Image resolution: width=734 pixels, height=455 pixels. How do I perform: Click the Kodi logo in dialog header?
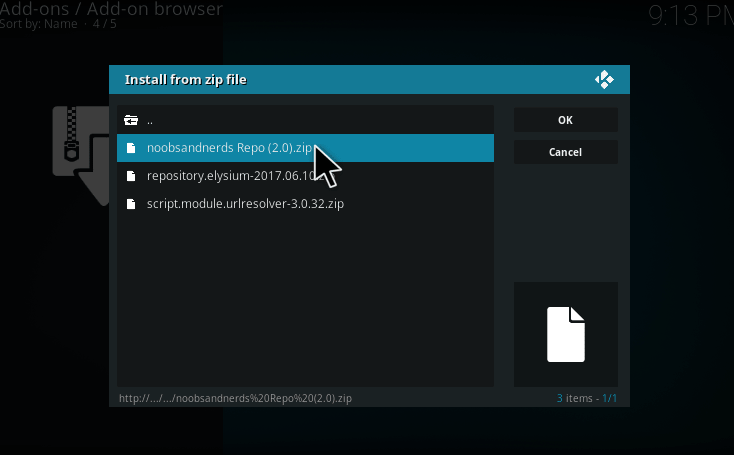[x=604, y=80]
